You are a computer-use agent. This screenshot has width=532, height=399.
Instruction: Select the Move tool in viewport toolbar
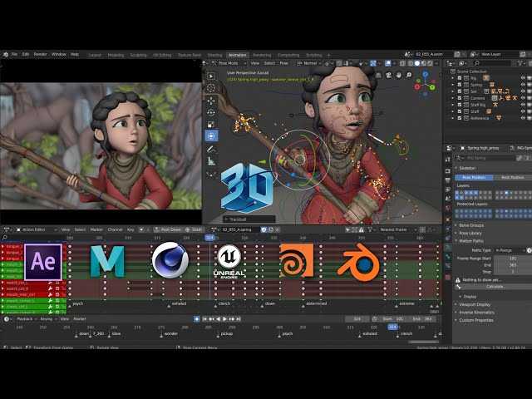click(x=211, y=101)
